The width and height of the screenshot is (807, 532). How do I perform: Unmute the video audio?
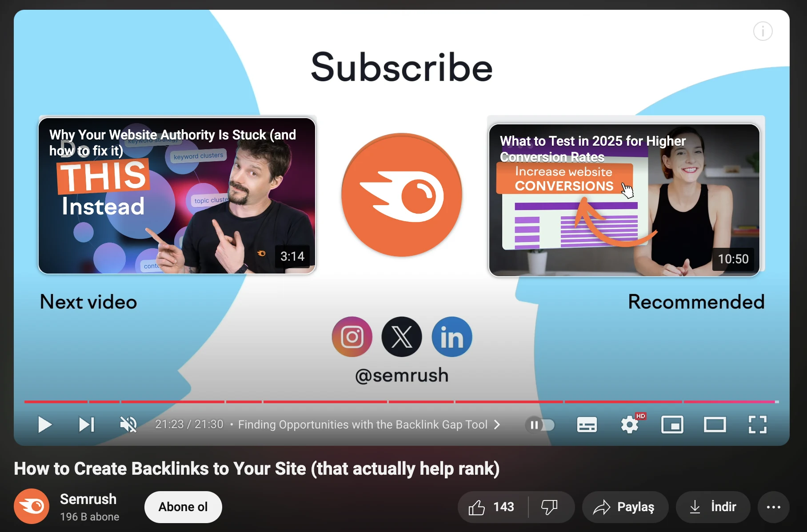(x=128, y=425)
